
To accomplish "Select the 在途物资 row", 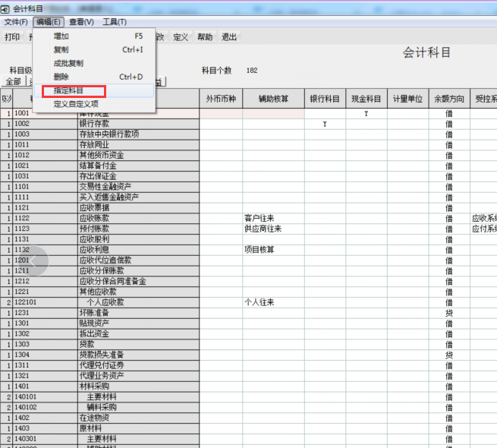I will click(138, 418).
